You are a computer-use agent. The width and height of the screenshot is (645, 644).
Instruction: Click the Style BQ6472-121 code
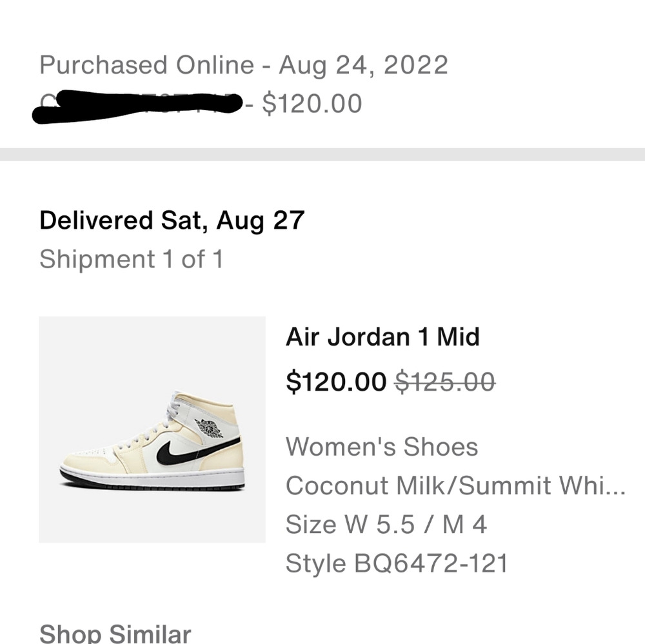397,563
